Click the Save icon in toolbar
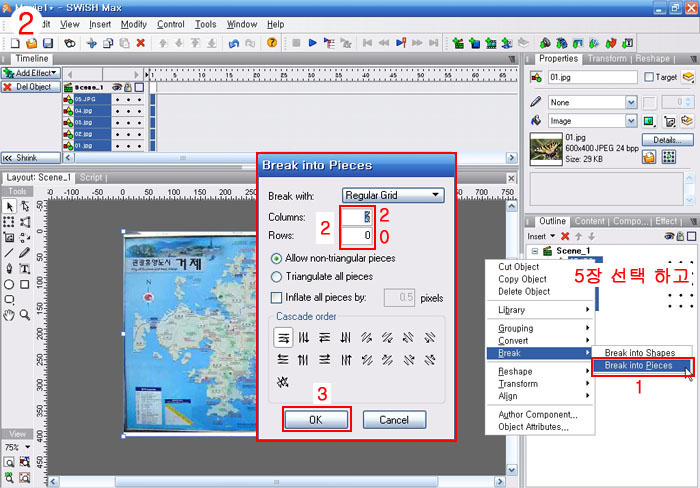 coord(48,43)
